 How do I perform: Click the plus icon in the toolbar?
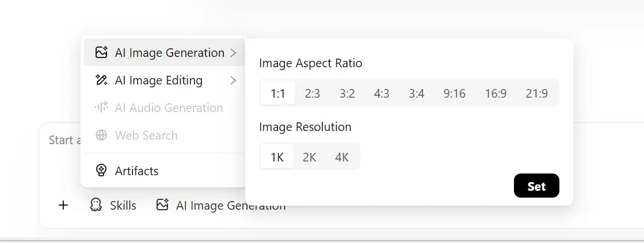(x=63, y=205)
